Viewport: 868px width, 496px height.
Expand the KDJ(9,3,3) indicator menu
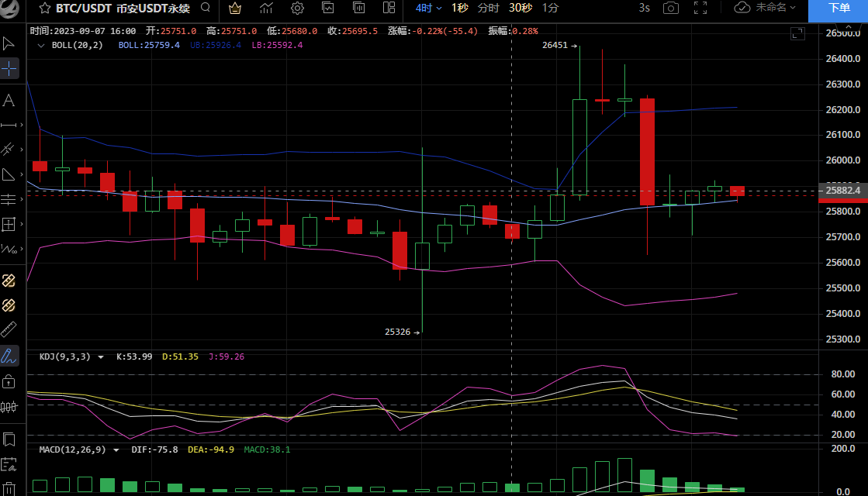click(x=98, y=356)
